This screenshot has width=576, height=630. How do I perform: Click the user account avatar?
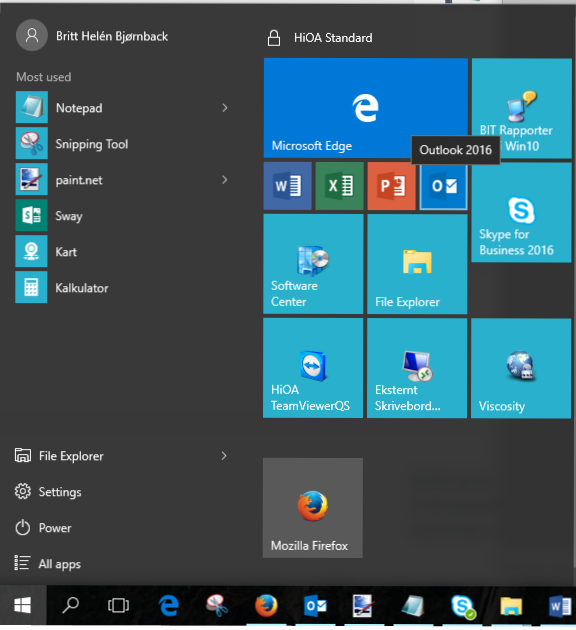point(32,35)
